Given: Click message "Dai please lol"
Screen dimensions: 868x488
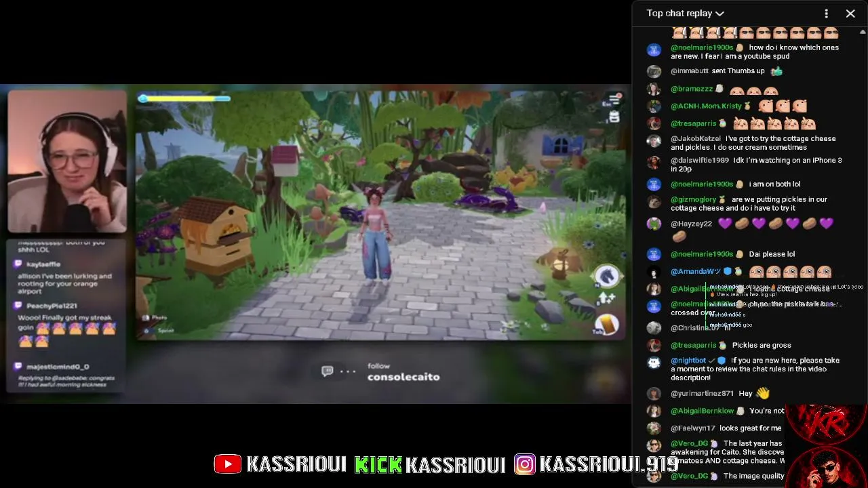Looking at the screenshot, I should tap(772, 254).
